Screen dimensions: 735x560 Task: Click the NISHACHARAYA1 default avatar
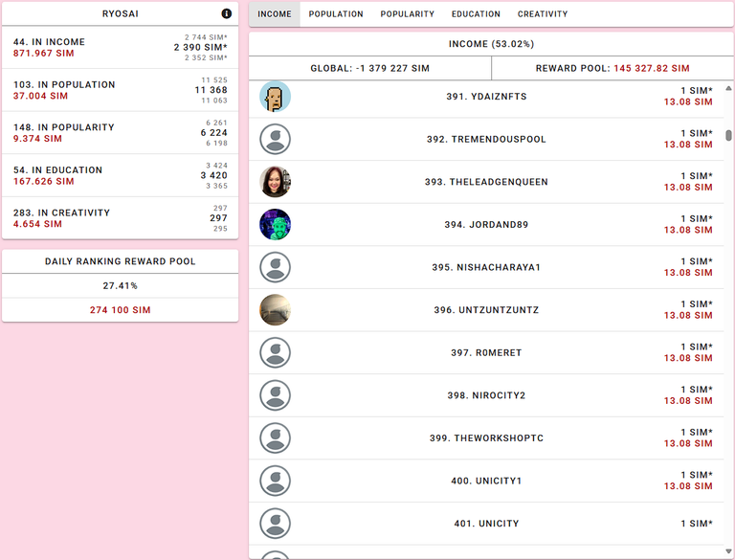click(276, 267)
